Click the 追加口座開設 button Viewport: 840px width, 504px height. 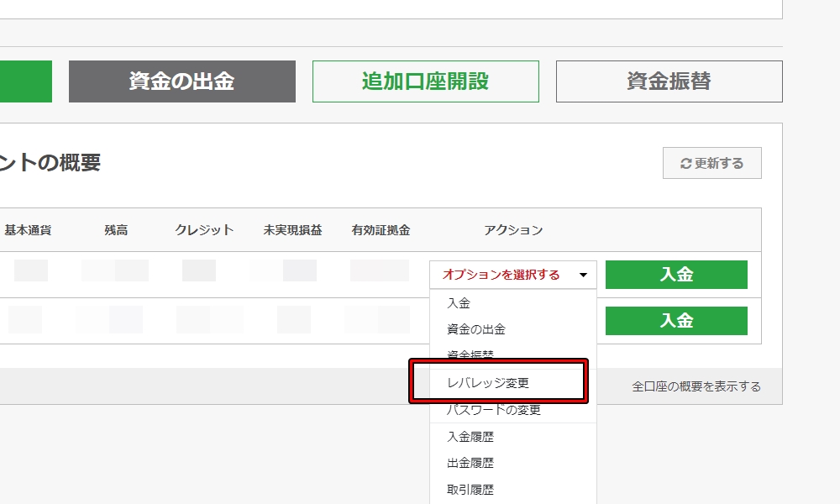pos(425,81)
